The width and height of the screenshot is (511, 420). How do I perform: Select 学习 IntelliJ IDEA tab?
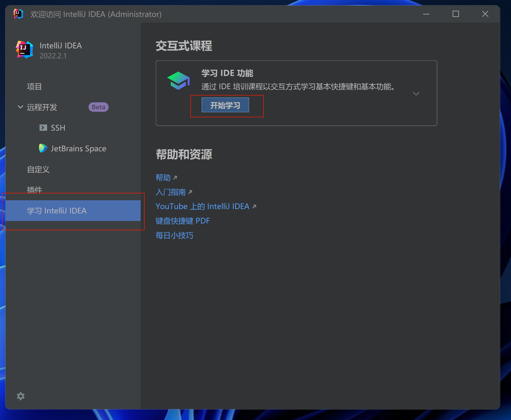[73, 211]
